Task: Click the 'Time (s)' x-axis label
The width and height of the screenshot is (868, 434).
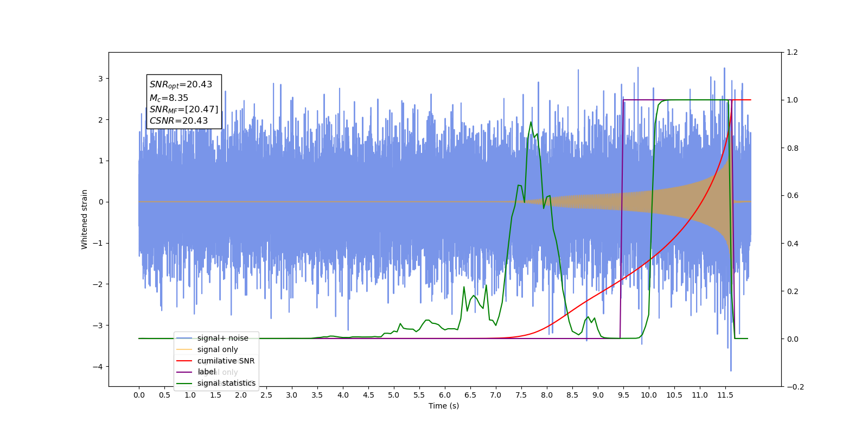Action: [x=444, y=406]
